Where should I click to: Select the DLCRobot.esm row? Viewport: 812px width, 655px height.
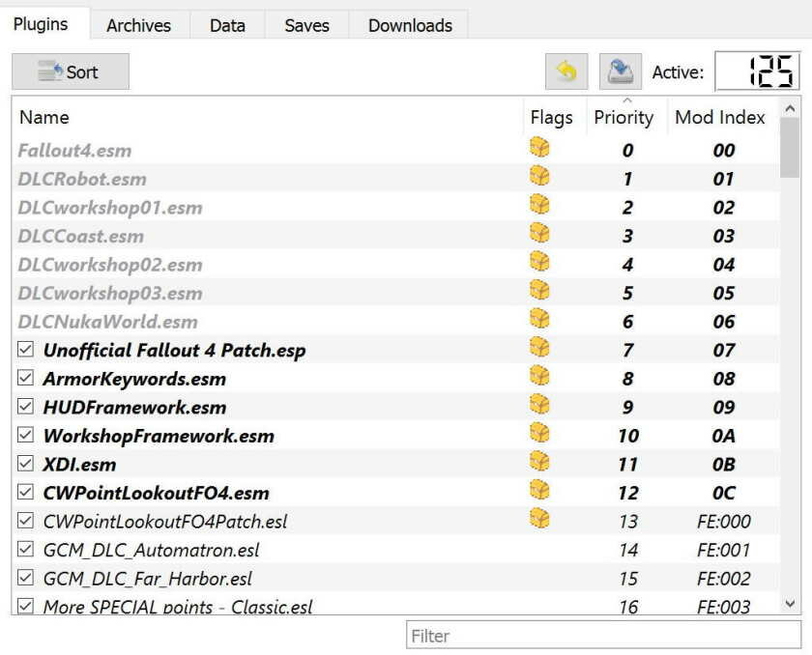click(x=395, y=179)
